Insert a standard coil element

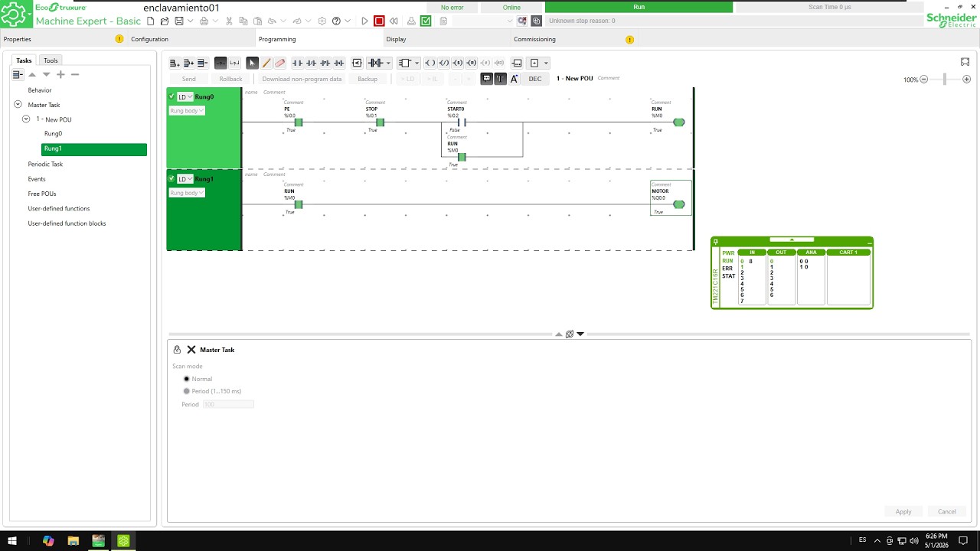[430, 63]
